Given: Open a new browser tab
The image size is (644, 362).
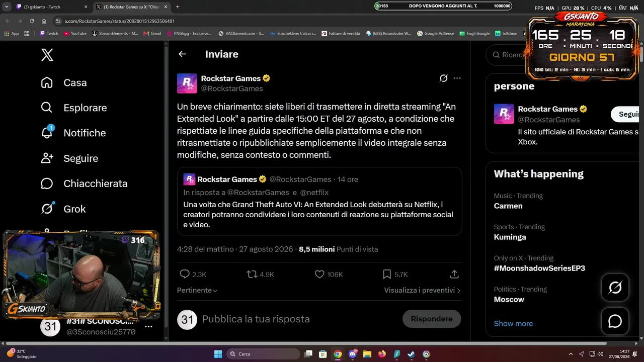Looking at the screenshot, I should [x=178, y=7].
